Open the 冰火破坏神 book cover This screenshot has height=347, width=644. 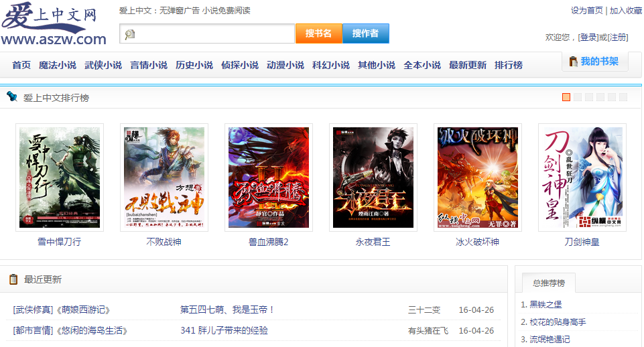(478, 178)
